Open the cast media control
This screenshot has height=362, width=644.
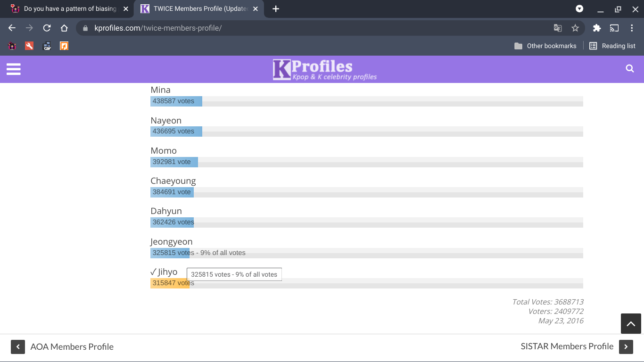click(x=614, y=28)
